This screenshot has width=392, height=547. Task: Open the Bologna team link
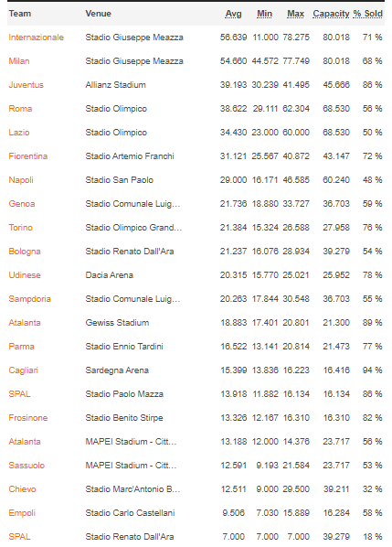(25, 252)
